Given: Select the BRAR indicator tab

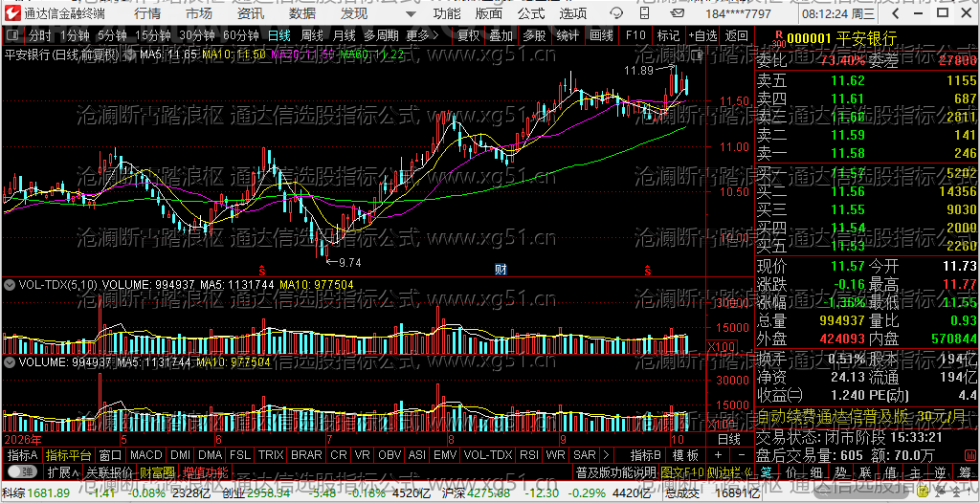Looking at the screenshot, I should 306,455.
